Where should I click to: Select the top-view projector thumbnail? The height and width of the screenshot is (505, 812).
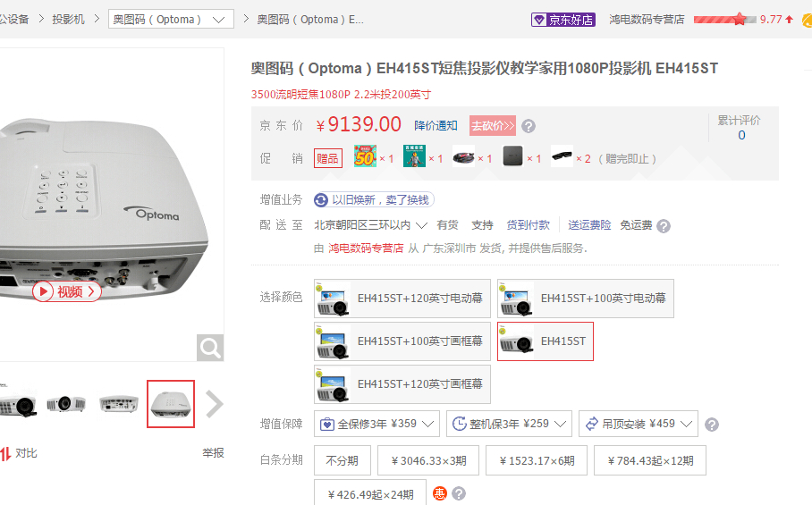[171, 404]
